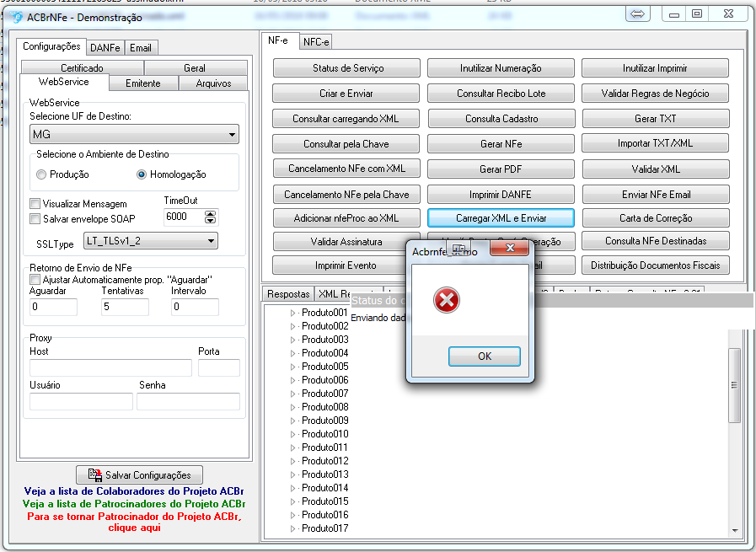The height and width of the screenshot is (552, 756).
Task: Select the Produto015 tree row text
Action: (x=325, y=501)
